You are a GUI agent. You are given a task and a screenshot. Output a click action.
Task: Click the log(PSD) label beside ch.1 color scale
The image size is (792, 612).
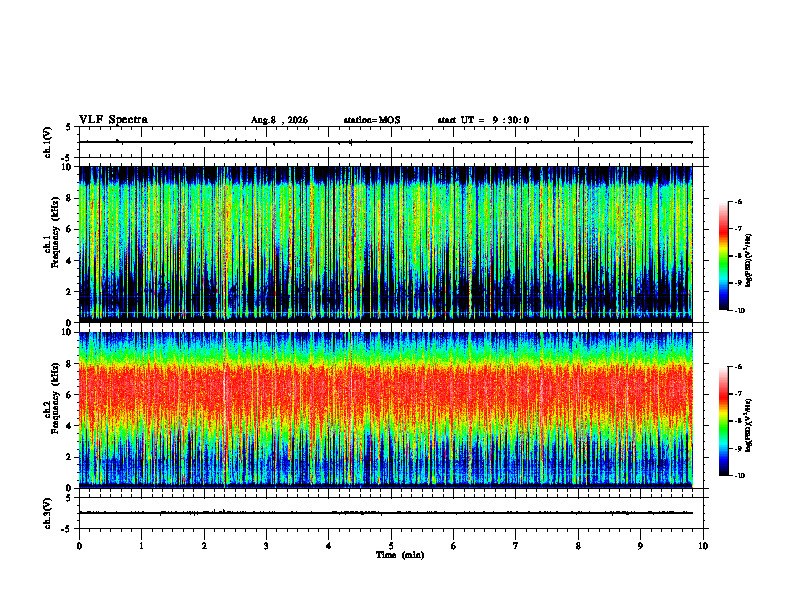pos(749,261)
